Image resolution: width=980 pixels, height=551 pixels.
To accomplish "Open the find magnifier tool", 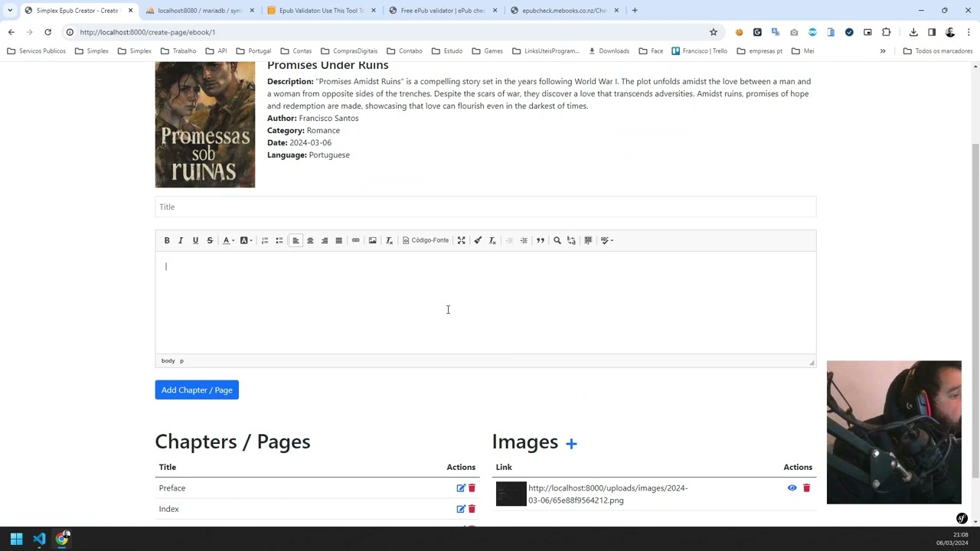I will (557, 240).
